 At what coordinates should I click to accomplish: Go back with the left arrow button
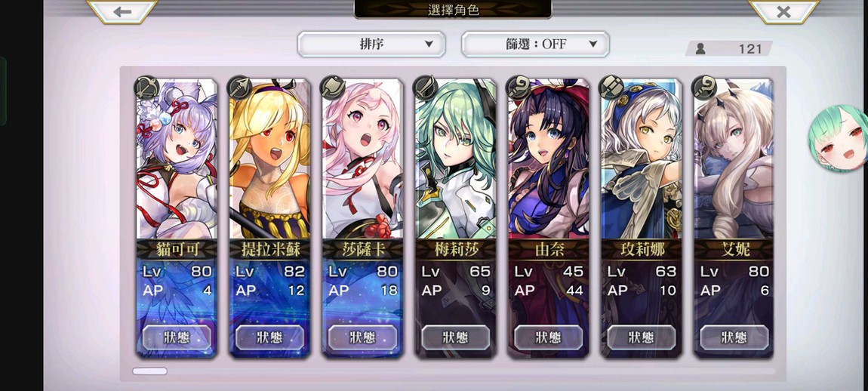click(x=122, y=11)
